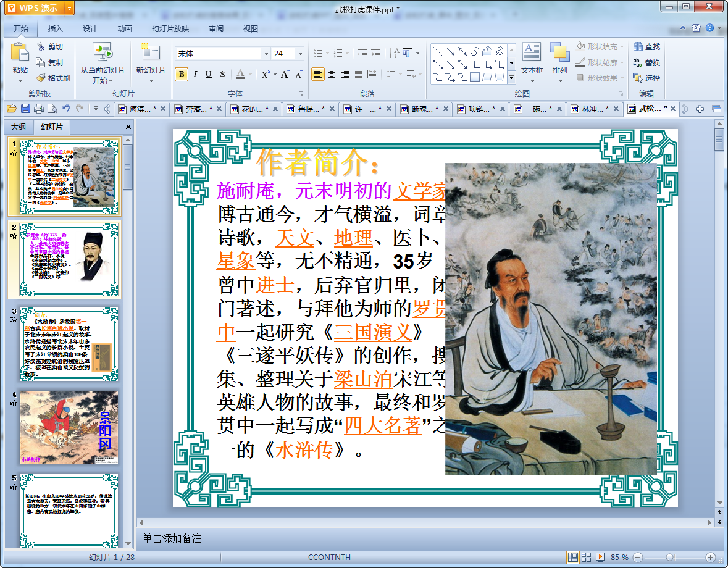Screen dimensions: 728x568
Task: Open the 视图 (View) ribbon tab
Action: click(x=250, y=29)
